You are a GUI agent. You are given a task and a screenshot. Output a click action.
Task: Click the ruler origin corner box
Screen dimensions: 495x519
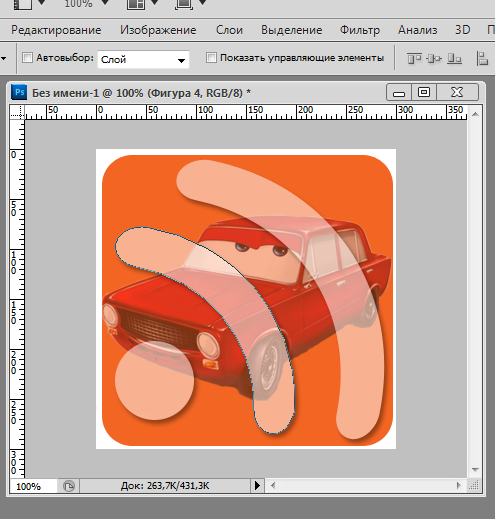coord(17,112)
